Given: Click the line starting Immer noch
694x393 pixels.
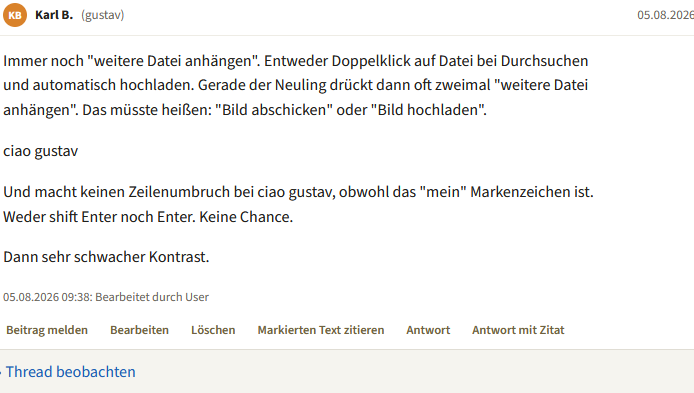Looking at the screenshot, I should [x=296, y=61].
